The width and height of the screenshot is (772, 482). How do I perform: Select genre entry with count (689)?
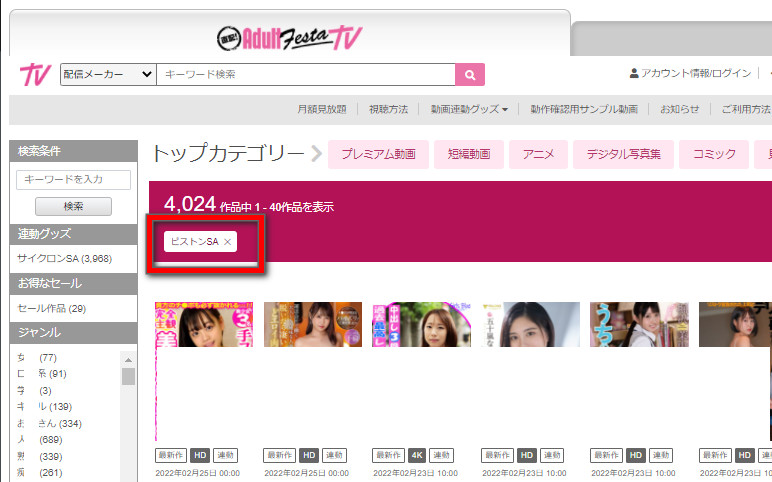coord(40,440)
